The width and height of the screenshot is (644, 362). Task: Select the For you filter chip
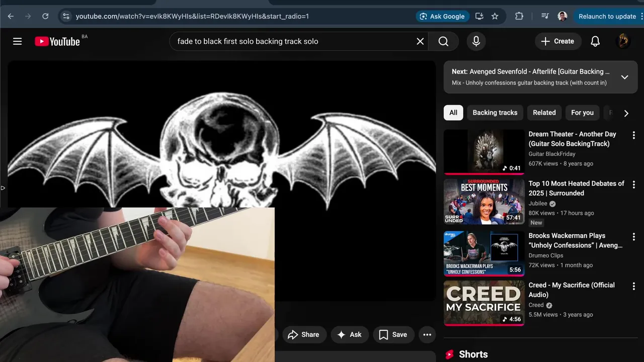582,113
